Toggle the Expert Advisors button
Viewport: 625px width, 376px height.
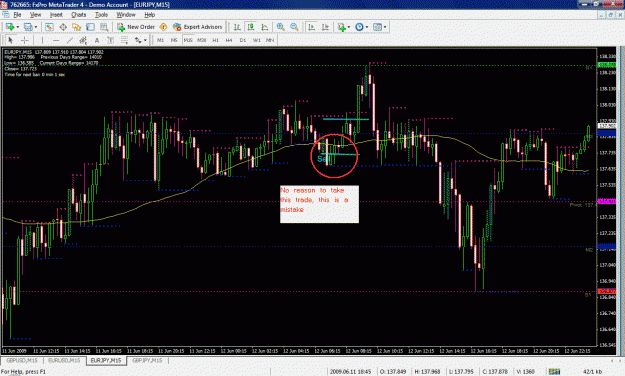pos(198,27)
